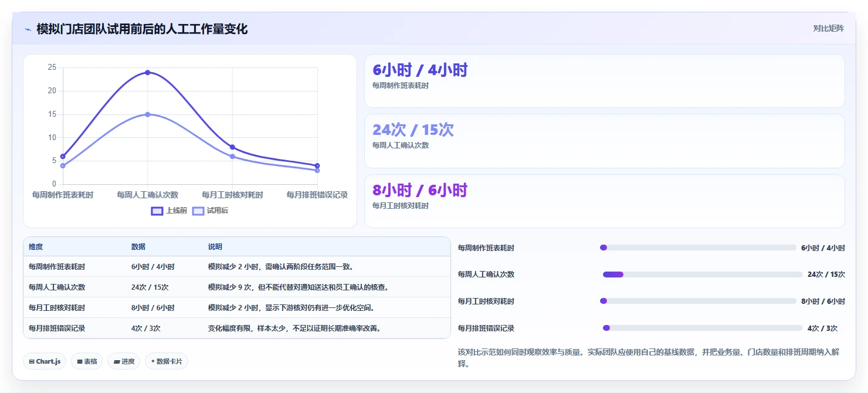Click the 数据 column header
The image size is (868, 393).
click(x=138, y=247)
